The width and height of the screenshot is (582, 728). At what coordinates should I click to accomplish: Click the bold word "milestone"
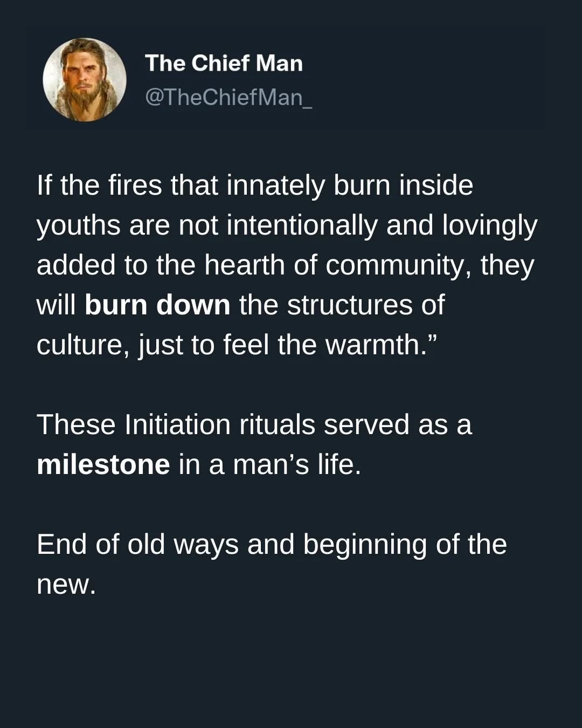(103, 465)
